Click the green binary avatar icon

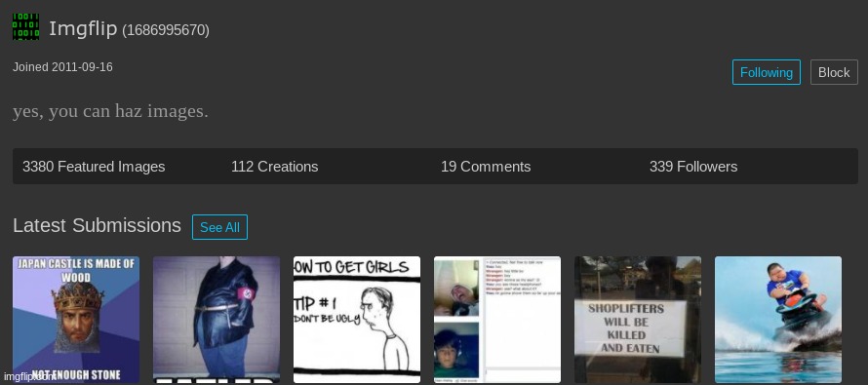[x=26, y=26]
